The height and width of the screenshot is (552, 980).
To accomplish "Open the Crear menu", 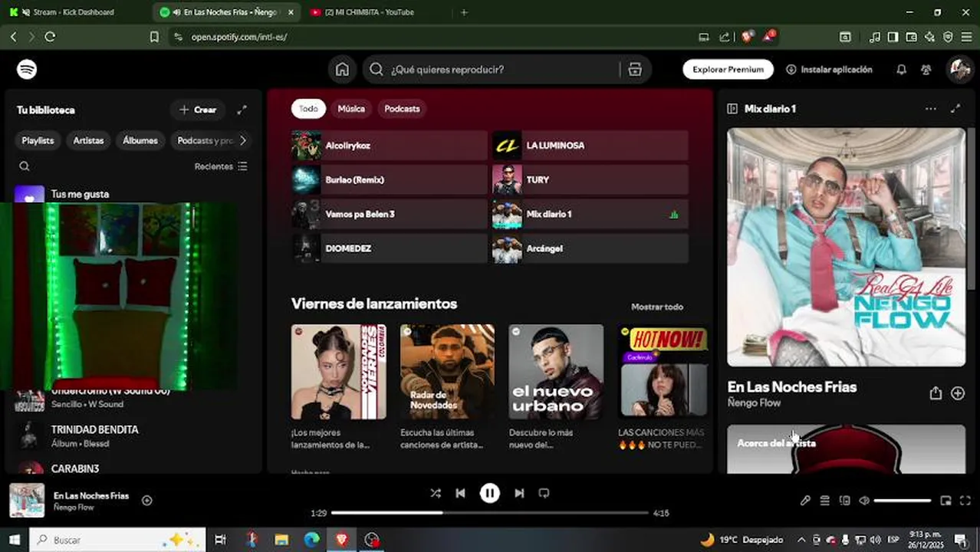I will 198,110.
